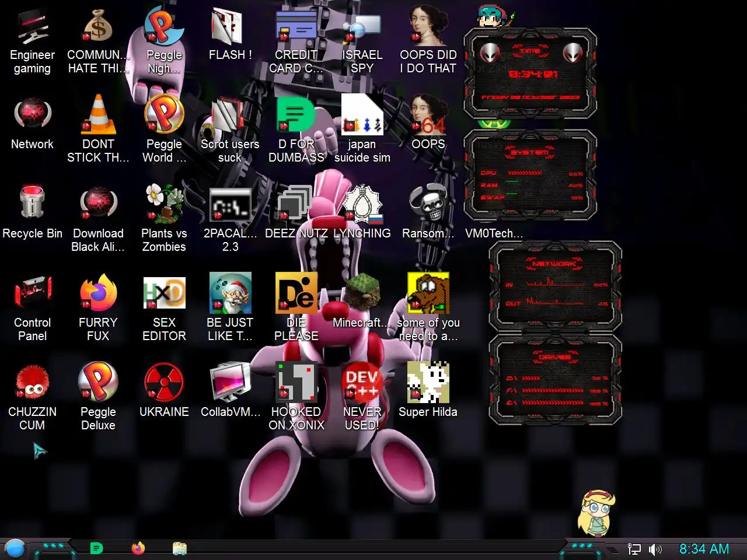This screenshot has width=747, height=560.
Task: Launch Peggle World shortcut
Action: 164,129
